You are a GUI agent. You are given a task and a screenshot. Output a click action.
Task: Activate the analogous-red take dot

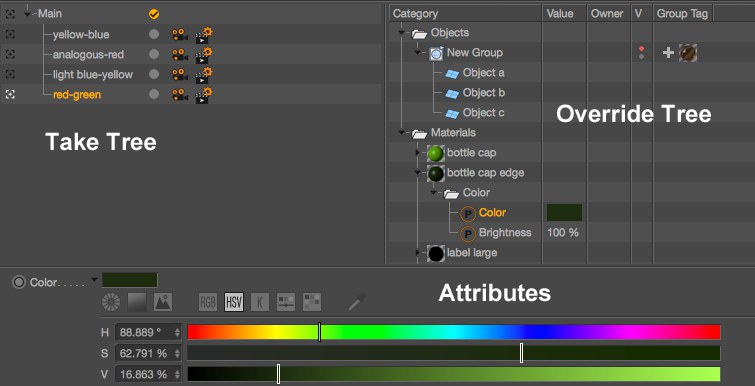154,54
